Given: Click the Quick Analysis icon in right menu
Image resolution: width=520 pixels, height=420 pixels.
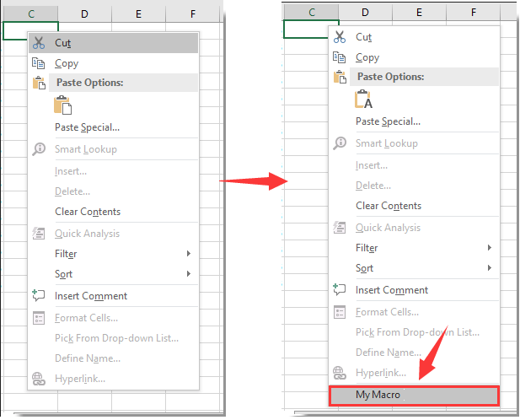Looking at the screenshot, I should coord(340,228).
